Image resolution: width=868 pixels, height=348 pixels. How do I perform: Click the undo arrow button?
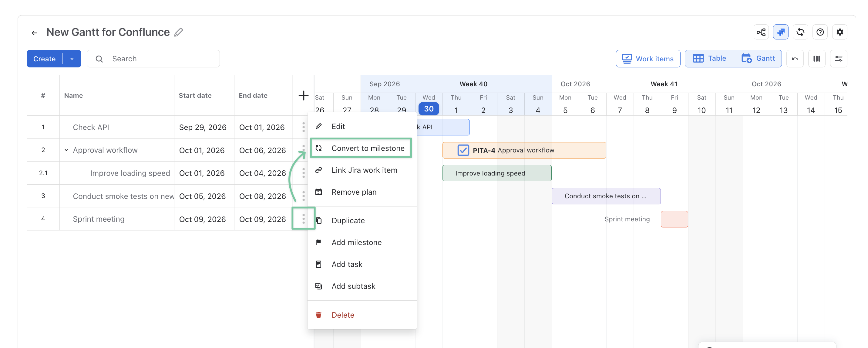(x=795, y=59)
